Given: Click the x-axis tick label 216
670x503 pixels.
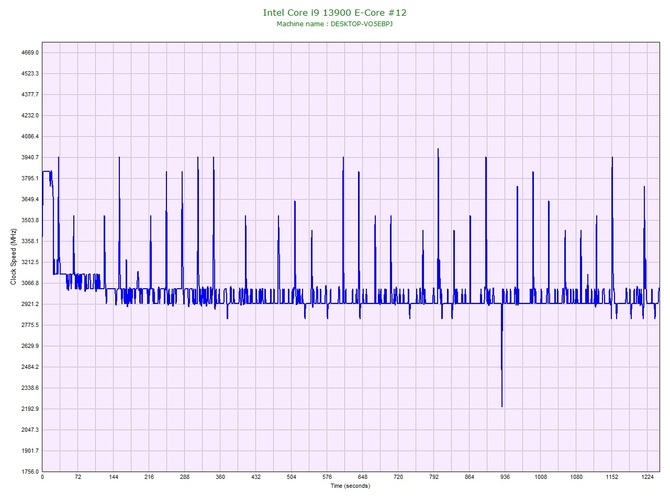Looking at the screenshot, I should click(x=149, y=477).
